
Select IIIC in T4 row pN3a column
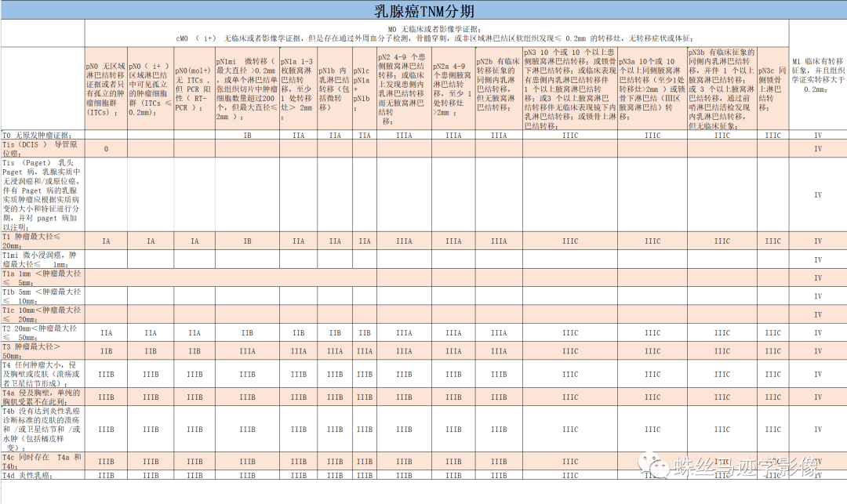point(652,375)
